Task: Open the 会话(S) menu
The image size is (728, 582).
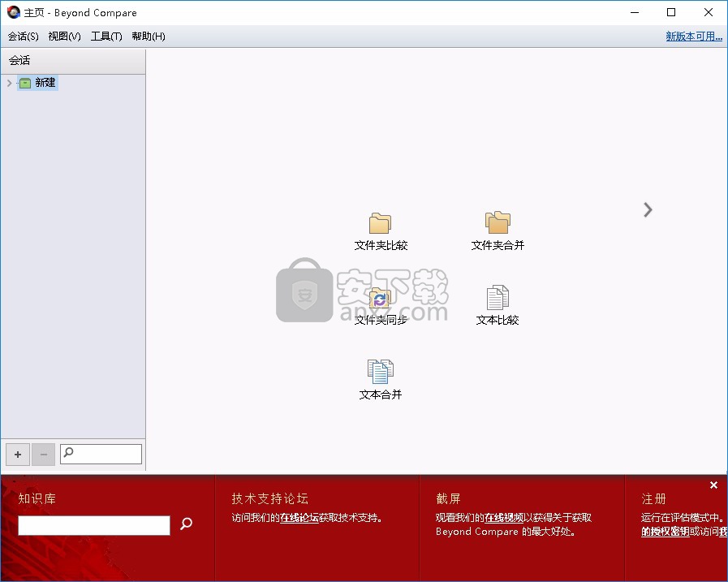Action: (x=24, y=37)
